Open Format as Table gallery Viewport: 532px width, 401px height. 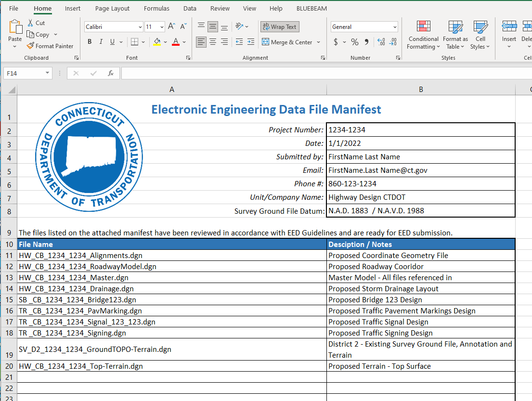(x=455, y=35)
